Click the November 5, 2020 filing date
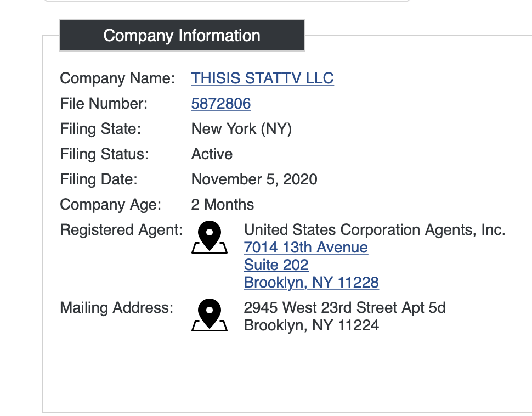Screen dimensions: 532x416 [254, 179]
